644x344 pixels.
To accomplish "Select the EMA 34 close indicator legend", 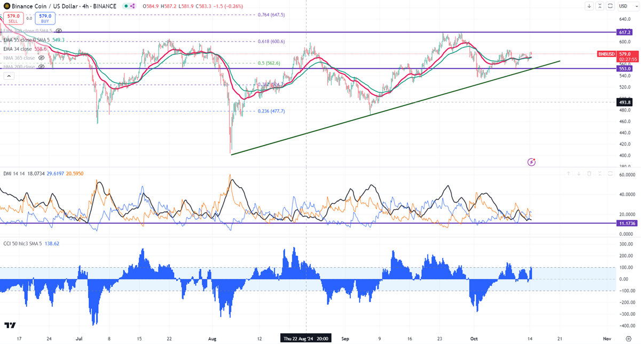I will point(18,49).
